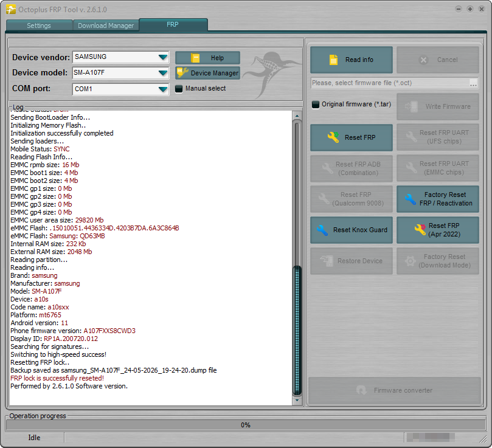
Task: Close the Octoplus FRP Tool window
Action: (x=482, y=9)
